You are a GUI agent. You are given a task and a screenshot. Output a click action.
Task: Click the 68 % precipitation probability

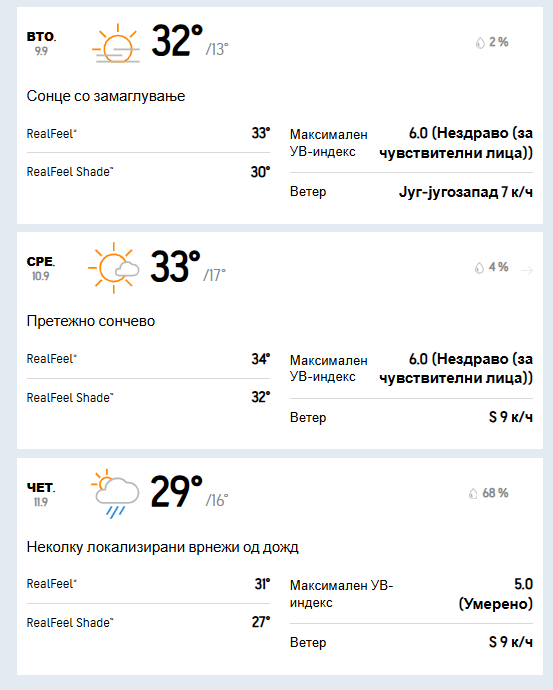tap(495, 493)
